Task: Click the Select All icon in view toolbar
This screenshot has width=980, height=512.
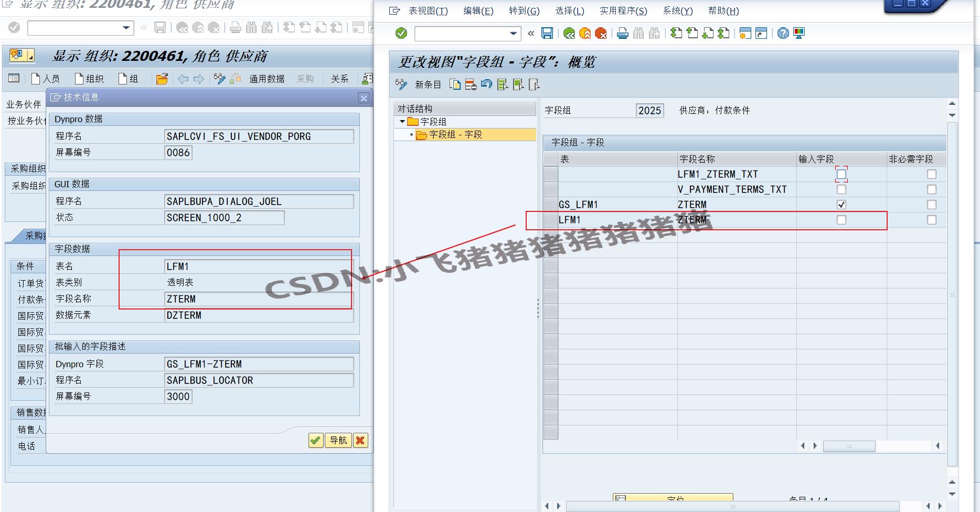Action: [x=503, y=84]
